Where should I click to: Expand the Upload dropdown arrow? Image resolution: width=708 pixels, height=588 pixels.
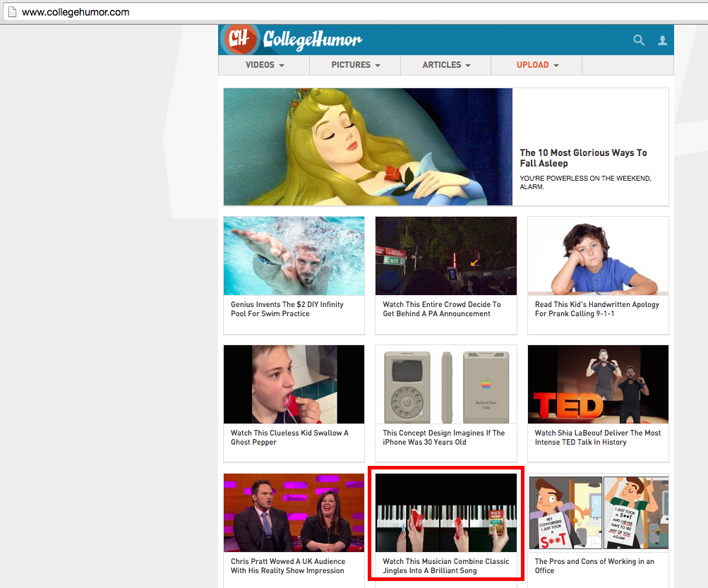pyautogui.click(x=556, y=66)
